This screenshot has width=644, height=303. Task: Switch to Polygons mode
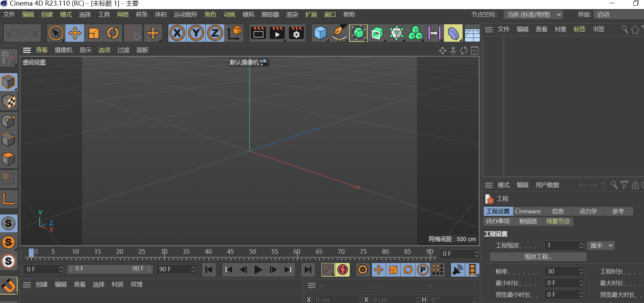pyautogui.click(x=8, y=159)
